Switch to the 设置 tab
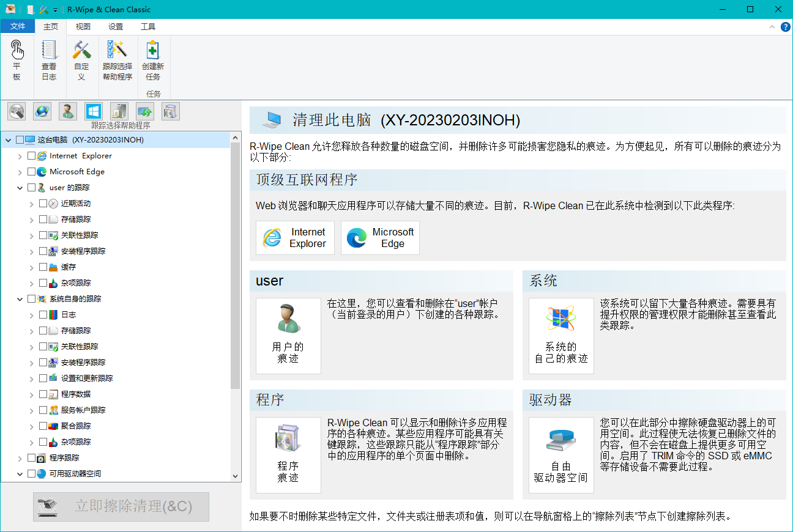Screen dimensions: 793x532 (116, 27)
